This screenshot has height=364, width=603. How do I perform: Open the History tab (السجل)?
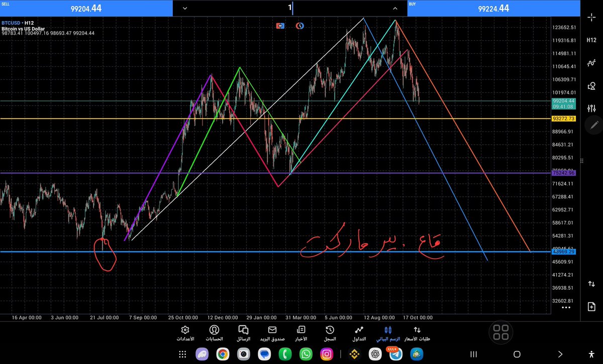330,333
